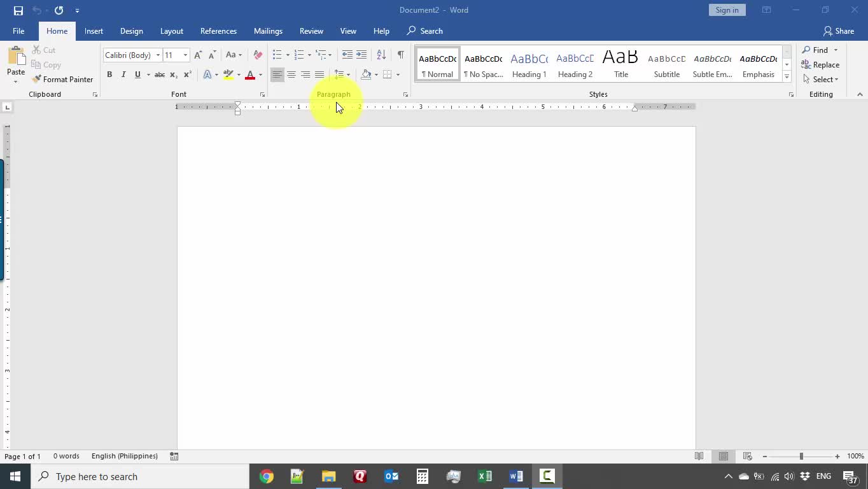
Task: Switch to the Insert tab
Action: [94, 31]
